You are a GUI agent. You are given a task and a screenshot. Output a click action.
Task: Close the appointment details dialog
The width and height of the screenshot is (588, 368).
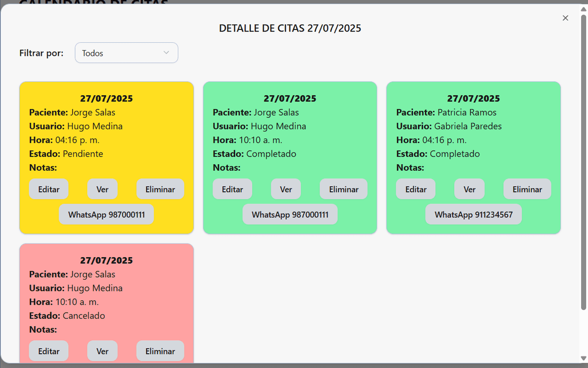click(x=565, y=18)
